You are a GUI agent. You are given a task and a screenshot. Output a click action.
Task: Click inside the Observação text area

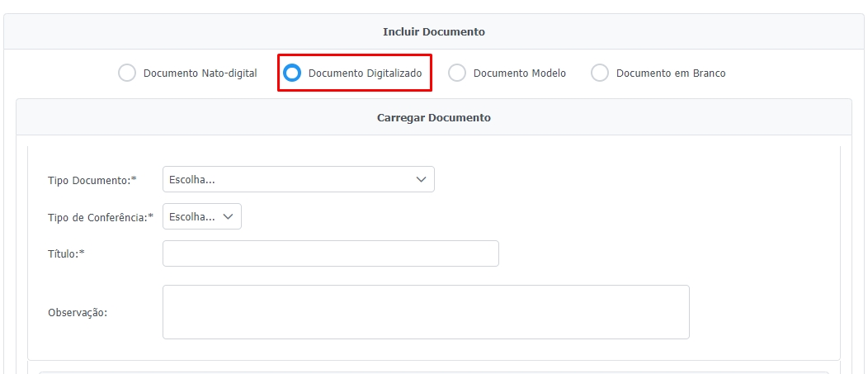tap(425, 312)
